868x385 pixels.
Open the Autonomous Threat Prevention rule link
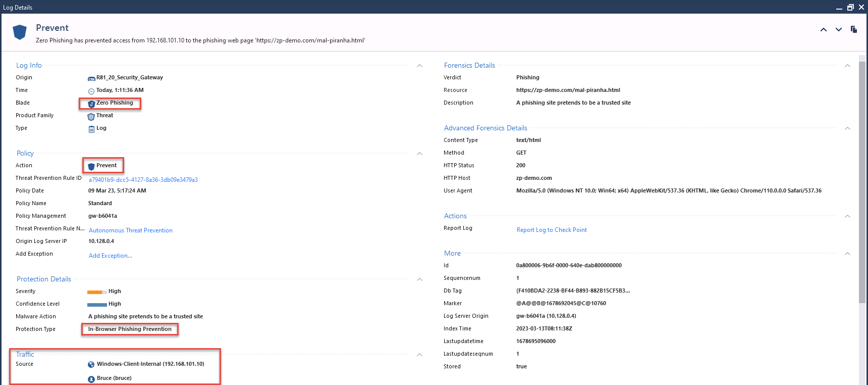coord(131,230)
